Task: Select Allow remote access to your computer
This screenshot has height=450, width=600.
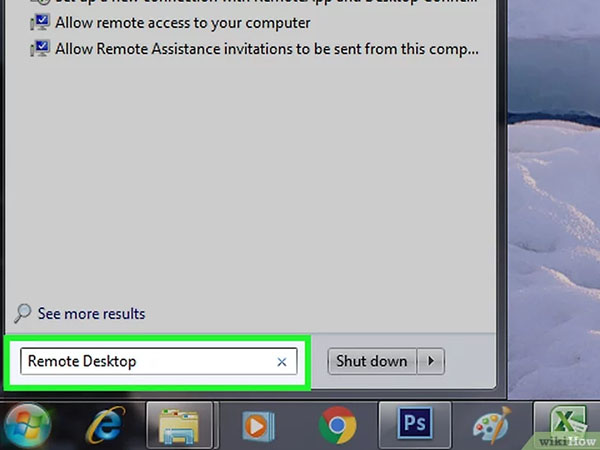Action: coord(183,23)
